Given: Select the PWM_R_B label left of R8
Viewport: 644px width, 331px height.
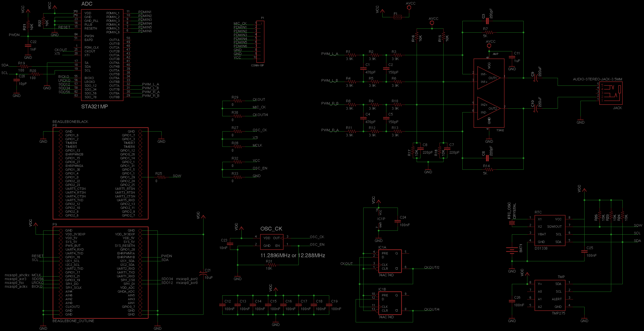Looking at the screenshot, I should click(330, 103).
